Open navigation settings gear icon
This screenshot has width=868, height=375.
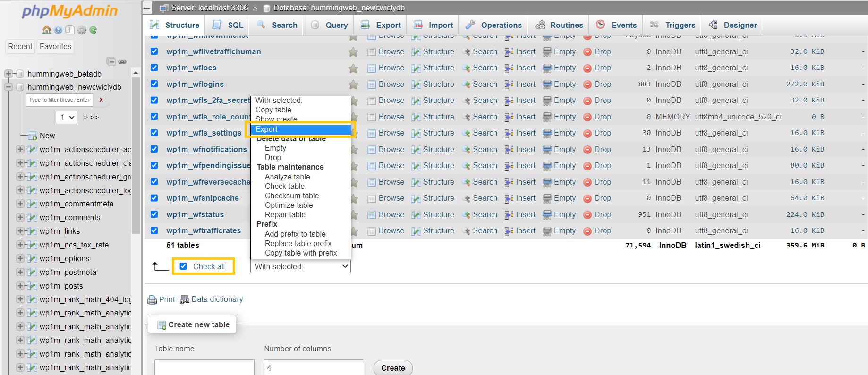click(82, 30)
